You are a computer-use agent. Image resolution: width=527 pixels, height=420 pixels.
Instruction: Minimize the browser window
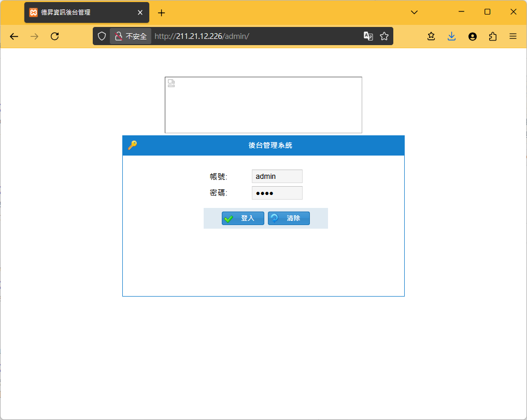tap(462, 12)
